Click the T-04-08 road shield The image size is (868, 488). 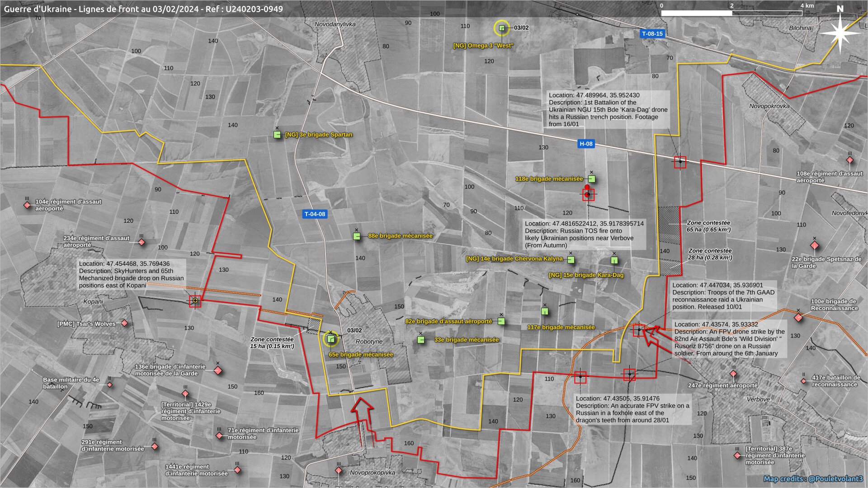pos(315,214)
